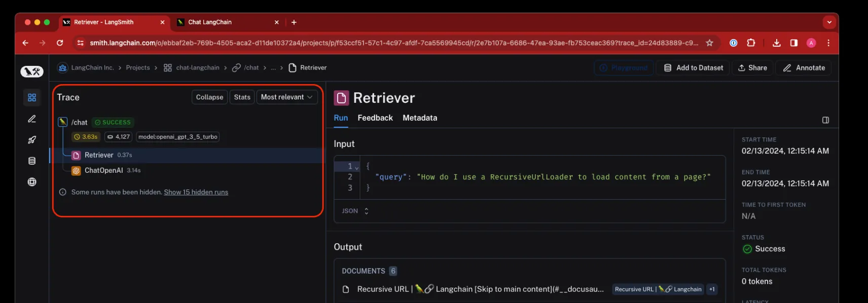Viewport: 868px width, 303px height.
Task: Toggle the side panel layout icon right of the Metadata tab
Action: [825, 120]
